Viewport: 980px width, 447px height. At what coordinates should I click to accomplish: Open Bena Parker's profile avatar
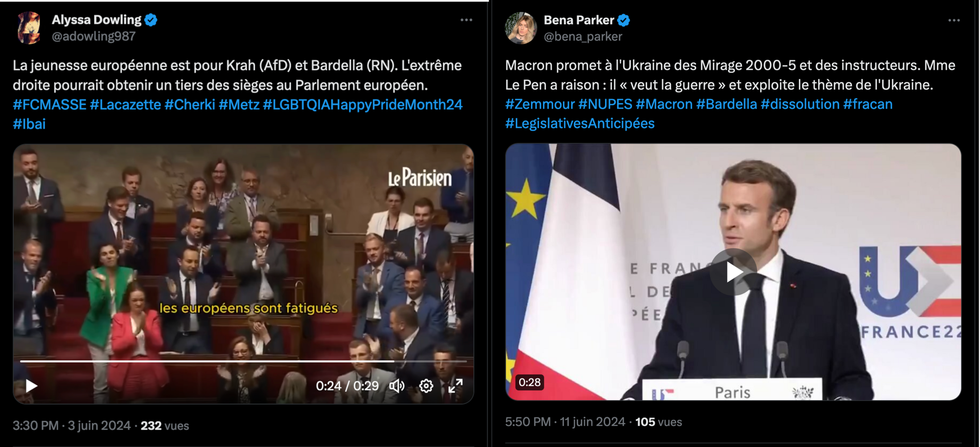(521, 28)
